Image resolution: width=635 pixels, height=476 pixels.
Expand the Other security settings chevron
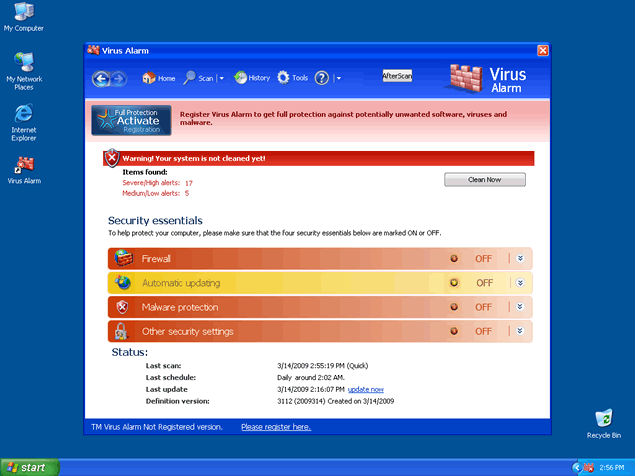tap(519, 331)
